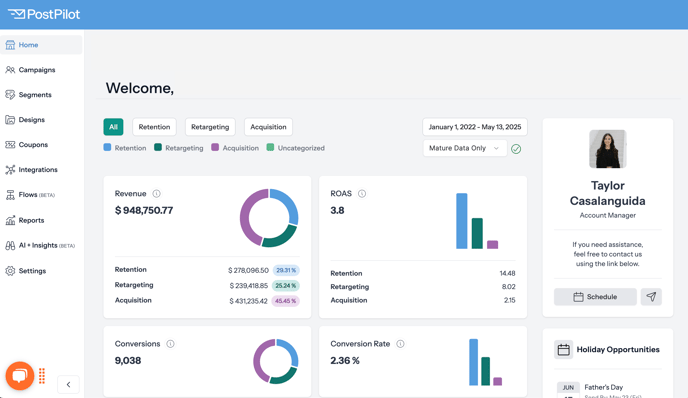This screenshot has width=688, height=398.
Task: Click the purple Acquisition legend swatch
Action: tap(215, 147)
